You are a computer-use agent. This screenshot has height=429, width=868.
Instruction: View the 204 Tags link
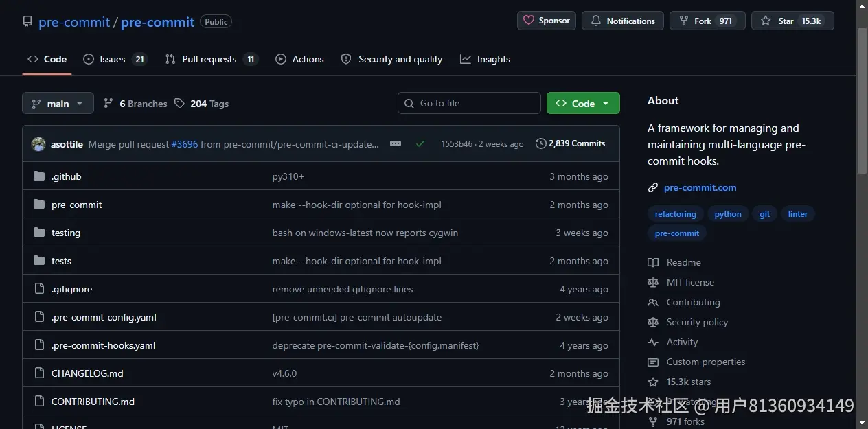[201, 104]
